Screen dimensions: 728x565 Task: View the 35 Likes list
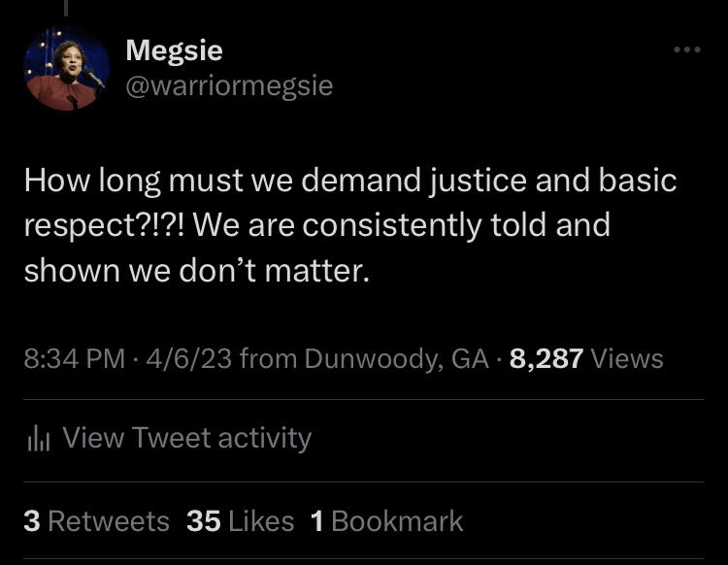pyautogui.click(x=240, y=521)
